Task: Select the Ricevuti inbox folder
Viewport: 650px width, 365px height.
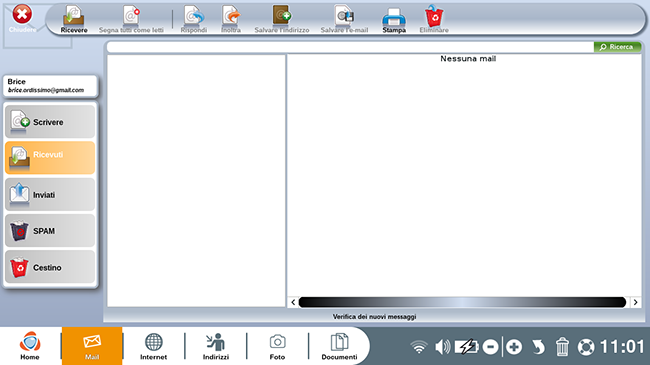Action: click(50, 158)
